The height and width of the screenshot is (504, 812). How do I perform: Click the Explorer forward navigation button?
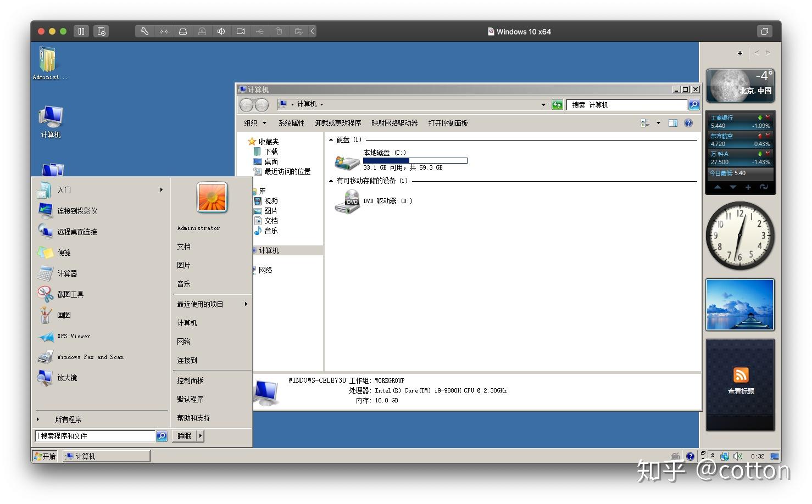pyautogui.click(x=262, y=104)
